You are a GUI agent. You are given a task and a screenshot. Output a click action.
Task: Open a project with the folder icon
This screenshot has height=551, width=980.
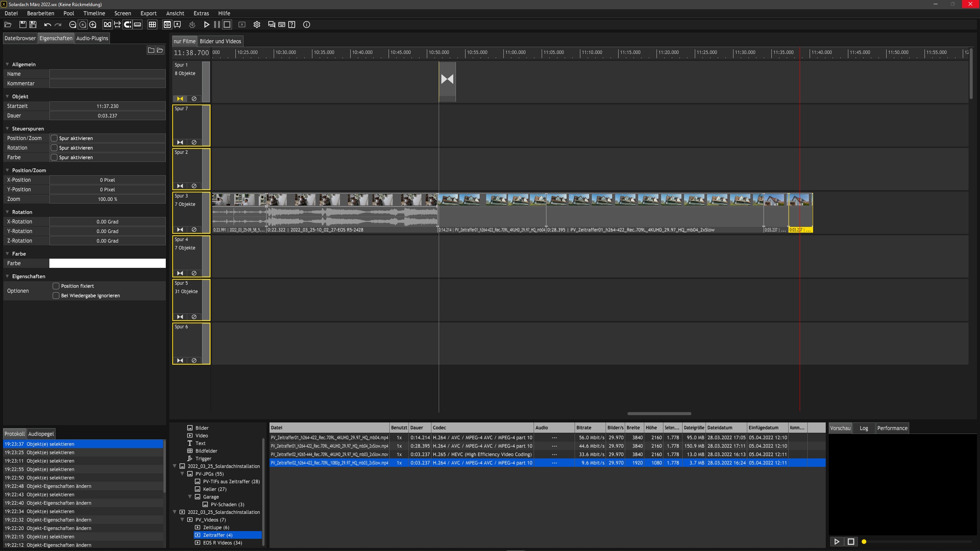(x=8, y=24)
